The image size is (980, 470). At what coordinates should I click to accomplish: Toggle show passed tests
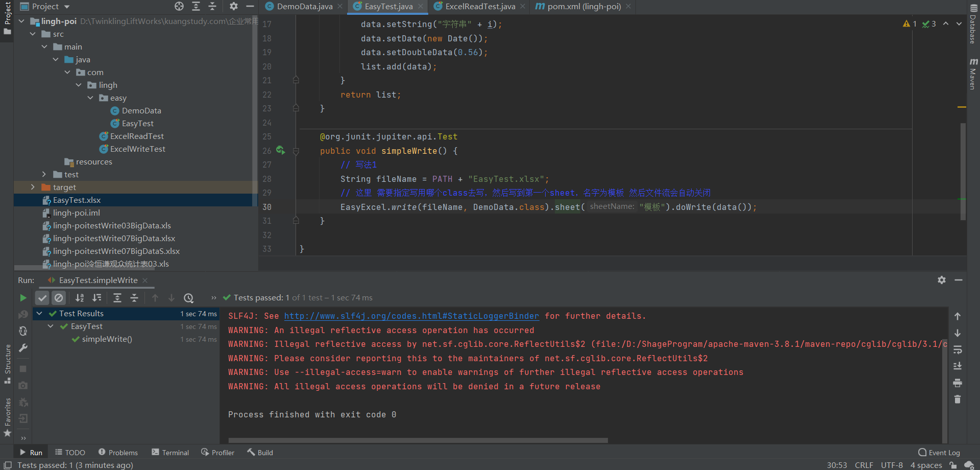[x=42, y=298]
